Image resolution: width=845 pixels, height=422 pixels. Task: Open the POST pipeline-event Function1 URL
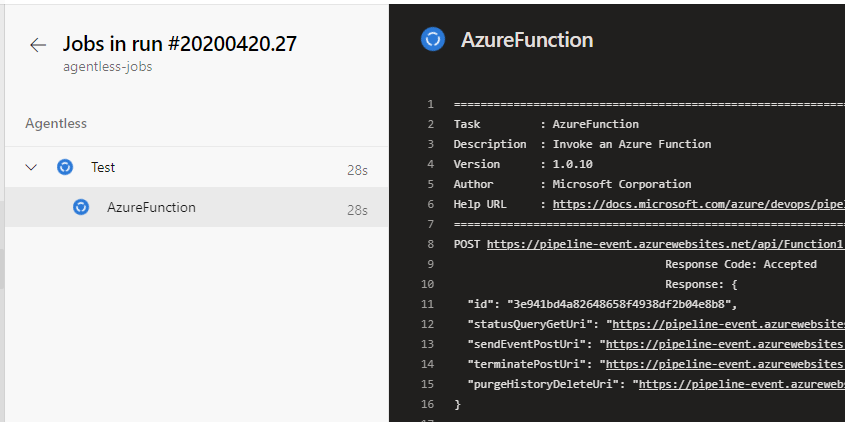pyautogui.click(x=664, y=244)
